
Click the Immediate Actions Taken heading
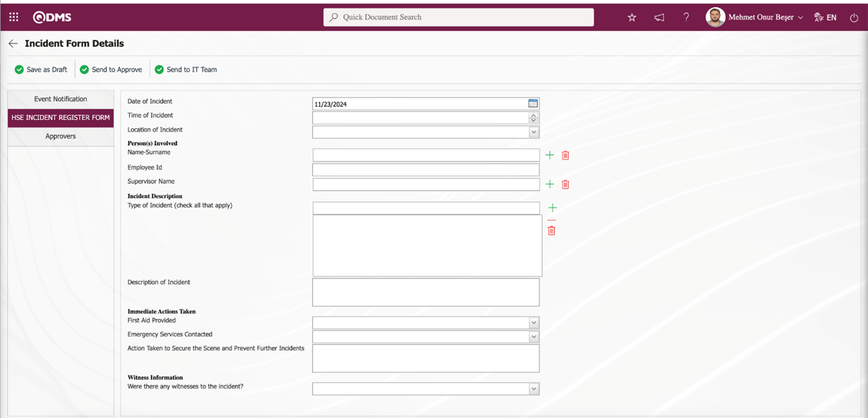(x=161, y=311)
